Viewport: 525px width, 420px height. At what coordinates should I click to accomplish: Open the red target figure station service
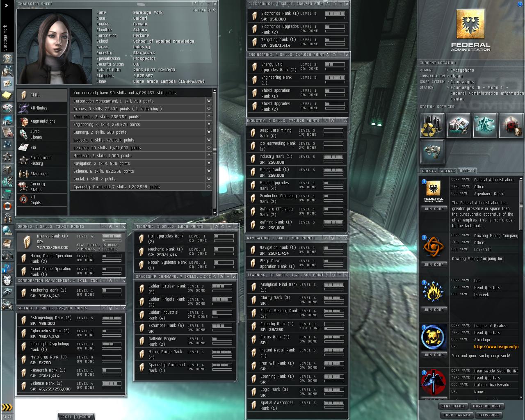(511, 126)
